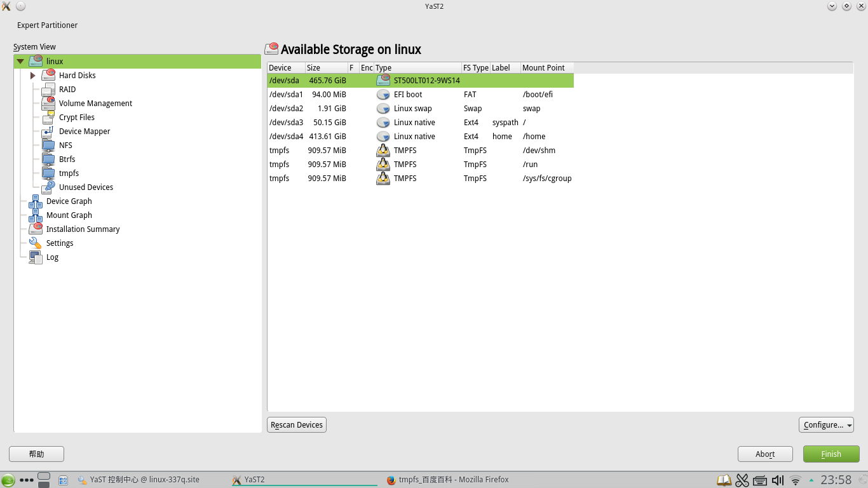
Task: Click the linux root node icon in System View
Action: point(36,61)
